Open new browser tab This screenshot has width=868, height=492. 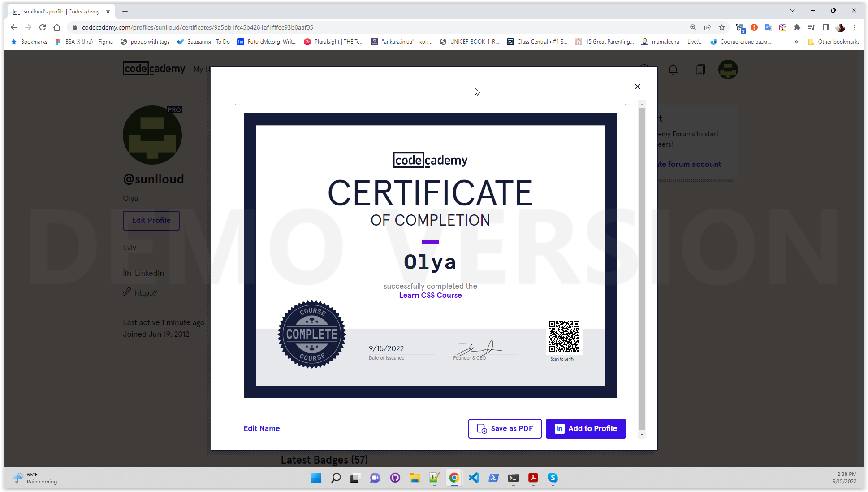tap(125, 12)
